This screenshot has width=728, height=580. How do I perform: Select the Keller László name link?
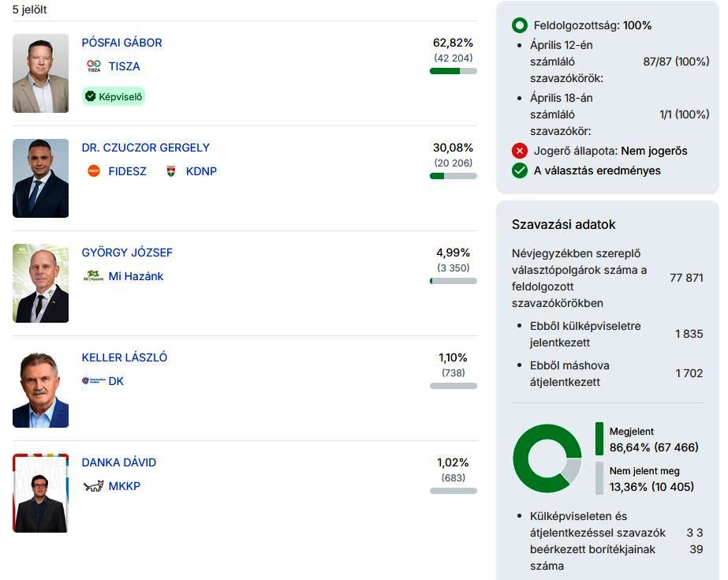pyautogui.click(x=125, y=357)
